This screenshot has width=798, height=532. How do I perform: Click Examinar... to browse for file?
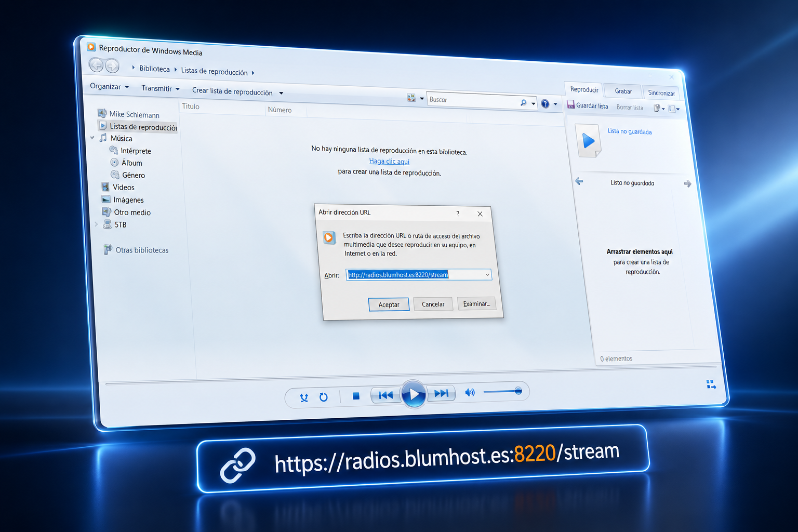click(x=476, y=303)
